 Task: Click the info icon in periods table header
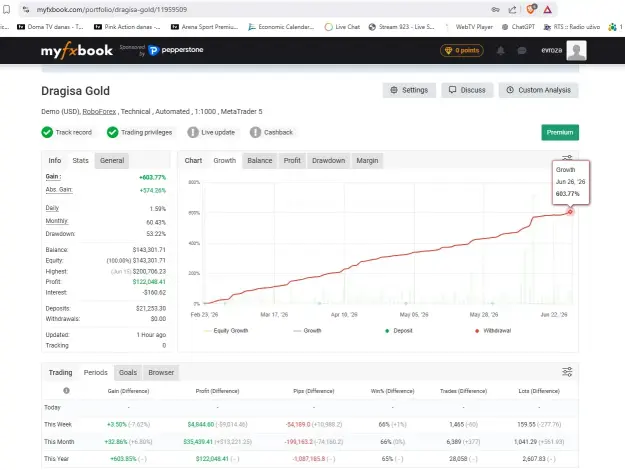pyautogui.click(x=67, y=391)
